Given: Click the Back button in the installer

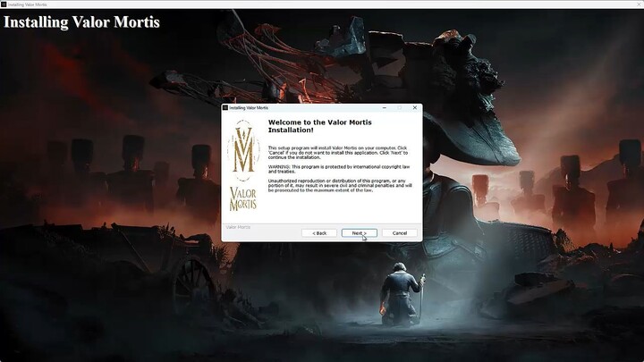Looking at the screenshot, I should pyautogui.click(x=319, y=233).
